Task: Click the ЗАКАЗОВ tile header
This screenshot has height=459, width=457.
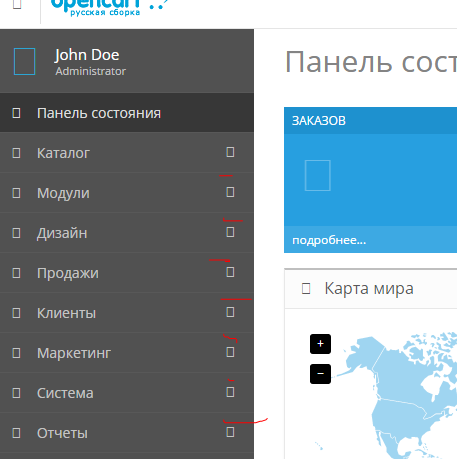Action: click(x=370, y=121)
